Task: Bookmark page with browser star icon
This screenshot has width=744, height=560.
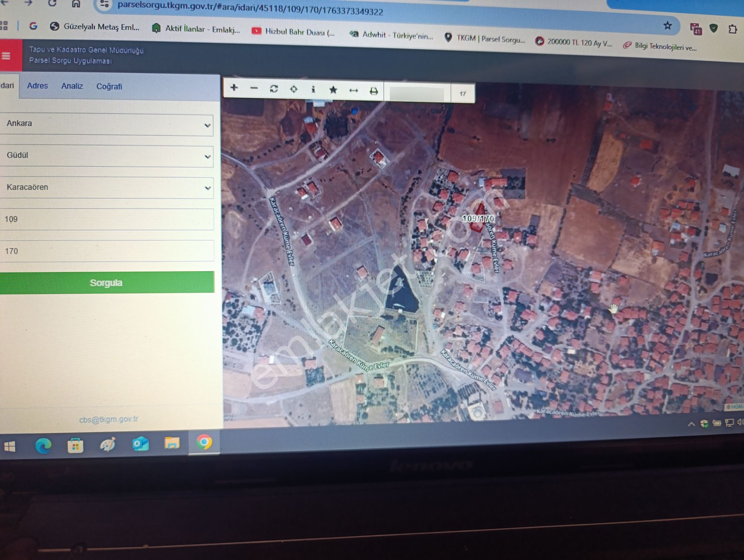Action: [x=667, y=26]
